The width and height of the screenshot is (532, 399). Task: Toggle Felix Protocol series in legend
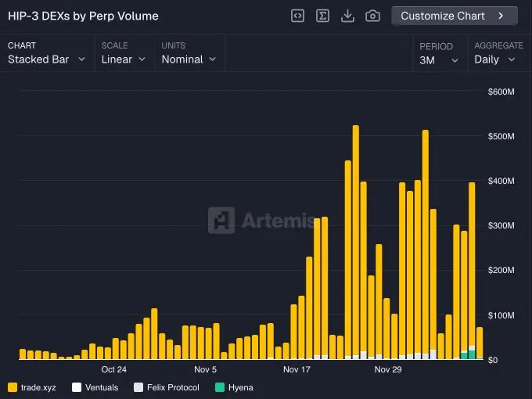click(x=172, y=387)
